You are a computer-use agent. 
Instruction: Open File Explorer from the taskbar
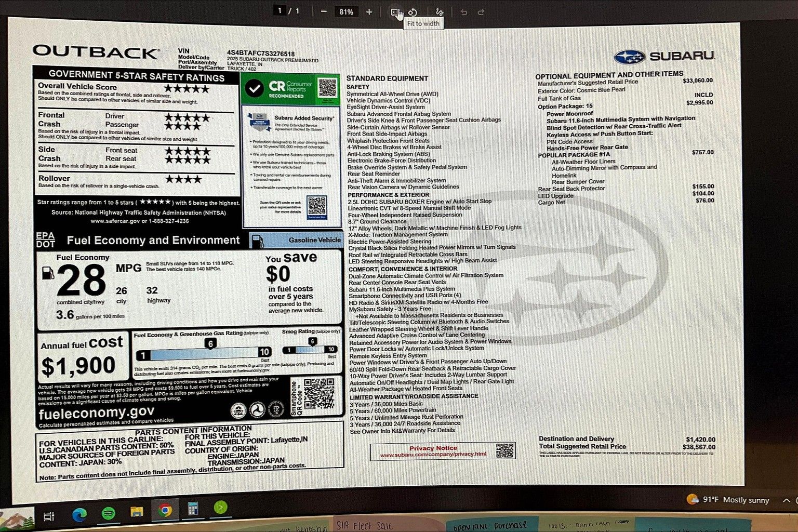pyautogui.click(x=137, y=512)
